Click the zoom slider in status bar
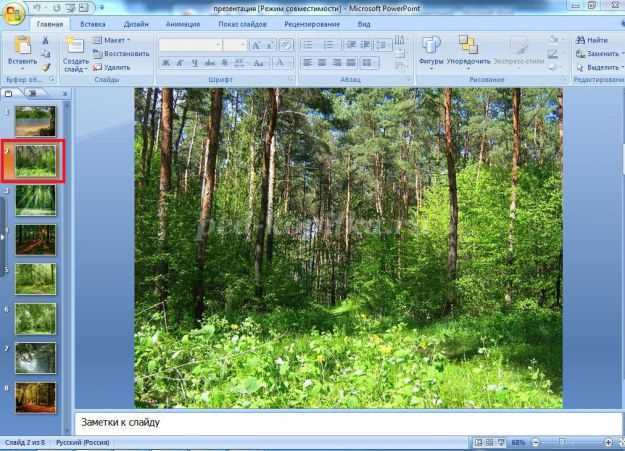This screenshot has width=625, height=451. coord(562,442)
